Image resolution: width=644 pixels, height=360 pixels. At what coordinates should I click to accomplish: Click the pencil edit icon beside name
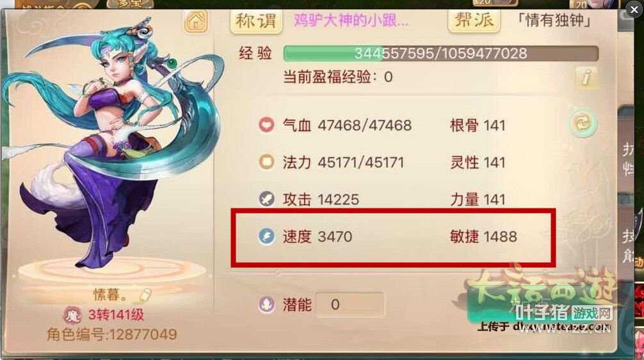145,294
